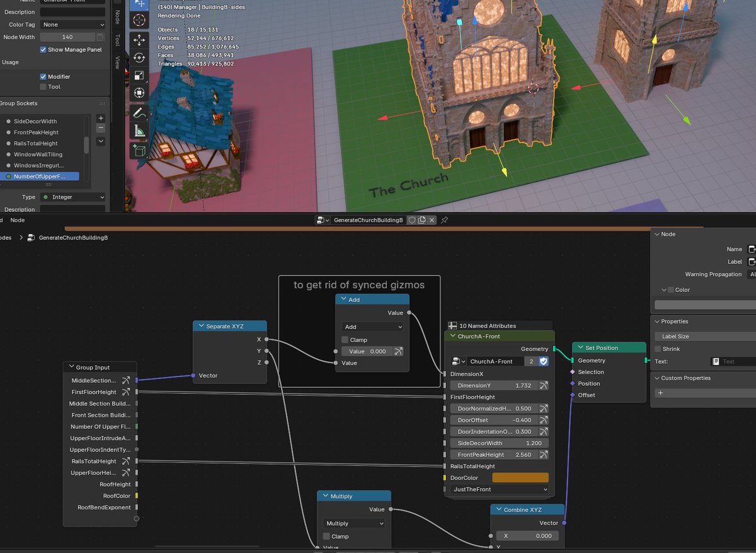Click GenerateChurchBuildingB in breadcrumb path
The image size is (756, 553).
pos(73,238)
